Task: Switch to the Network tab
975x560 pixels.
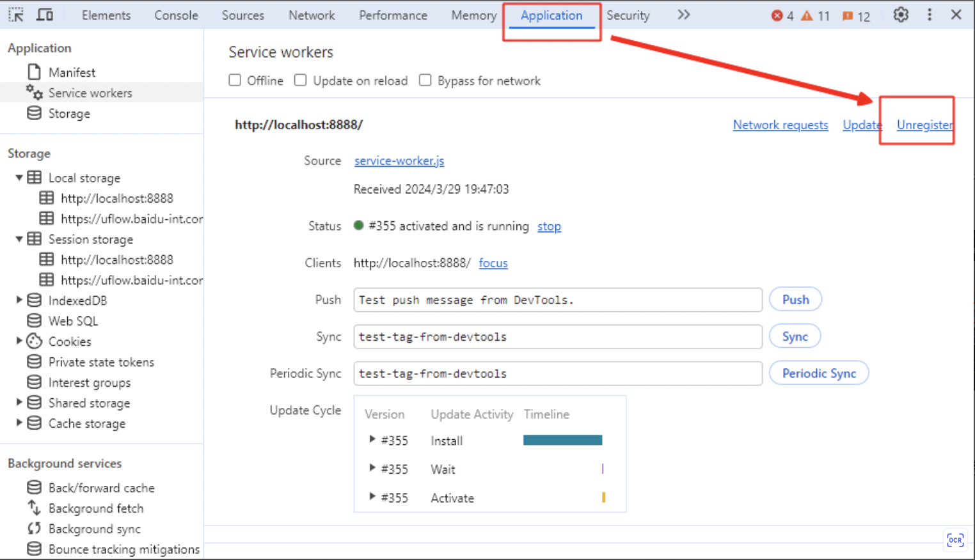Action: [x=312, y=15]
